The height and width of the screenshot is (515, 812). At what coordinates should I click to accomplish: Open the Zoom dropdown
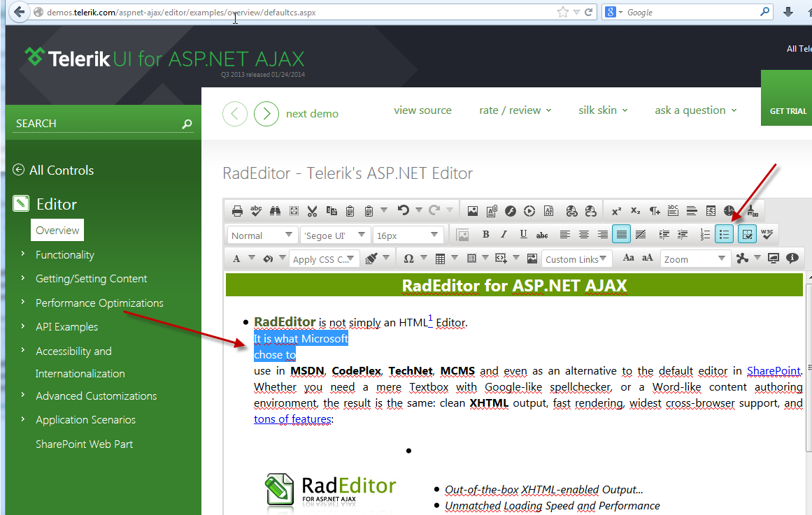tap(695, 259)
